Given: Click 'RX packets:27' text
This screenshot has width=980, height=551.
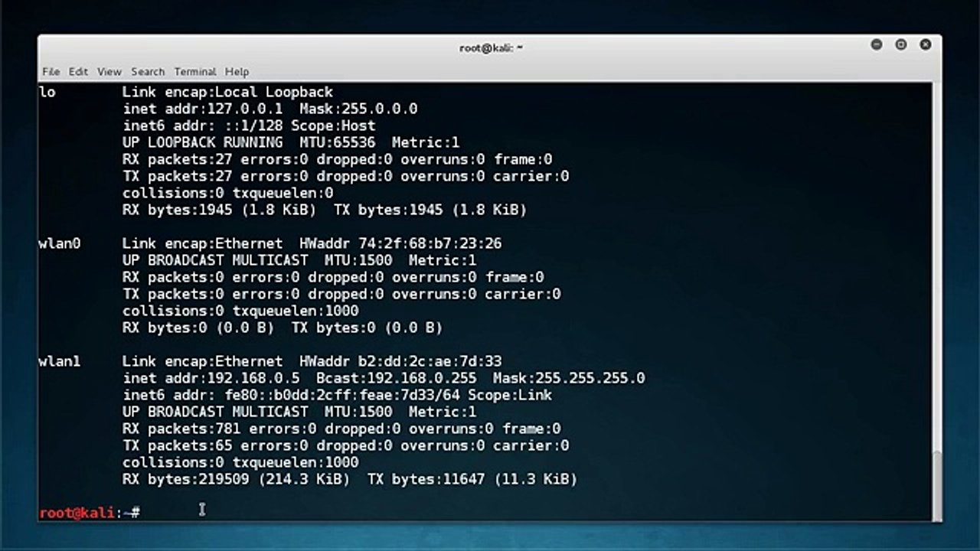Looking at the screenshot, I should tap(177, 159).
